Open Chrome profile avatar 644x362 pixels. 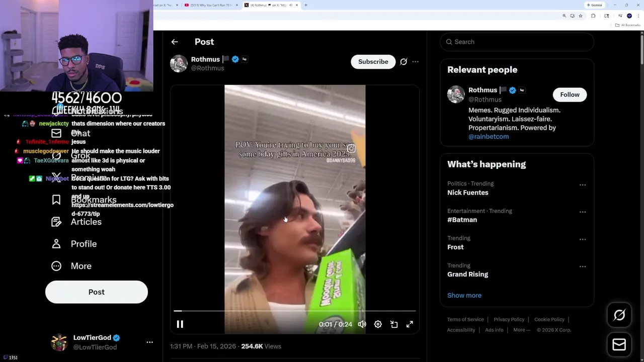click(x=629, y=16)
